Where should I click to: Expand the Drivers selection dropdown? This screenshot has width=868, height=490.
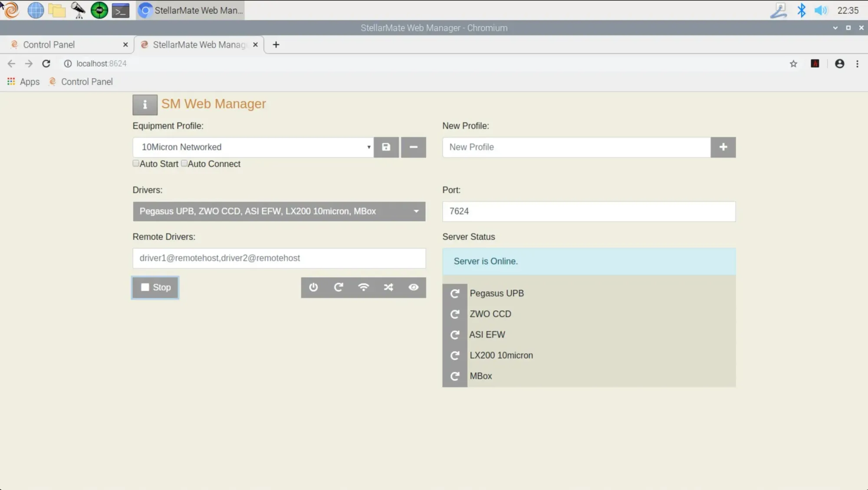pyautogui.click(x=279, y=212)
